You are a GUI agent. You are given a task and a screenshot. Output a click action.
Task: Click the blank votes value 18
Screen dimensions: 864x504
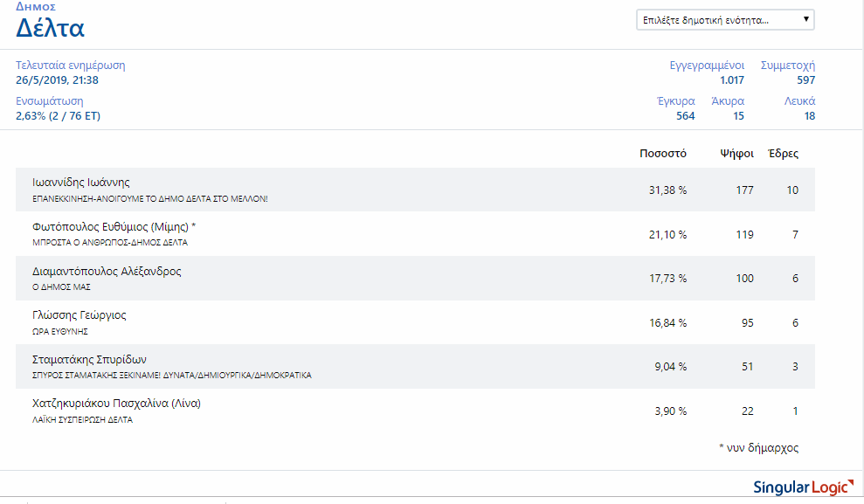810,116
